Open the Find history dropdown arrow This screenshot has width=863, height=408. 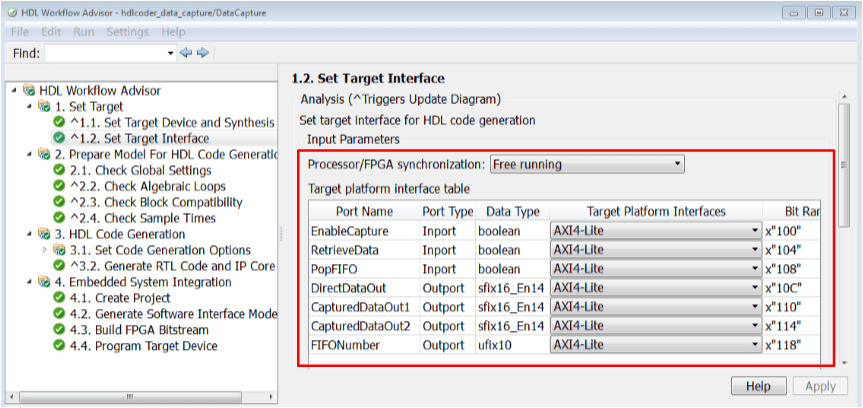(170, 53)
